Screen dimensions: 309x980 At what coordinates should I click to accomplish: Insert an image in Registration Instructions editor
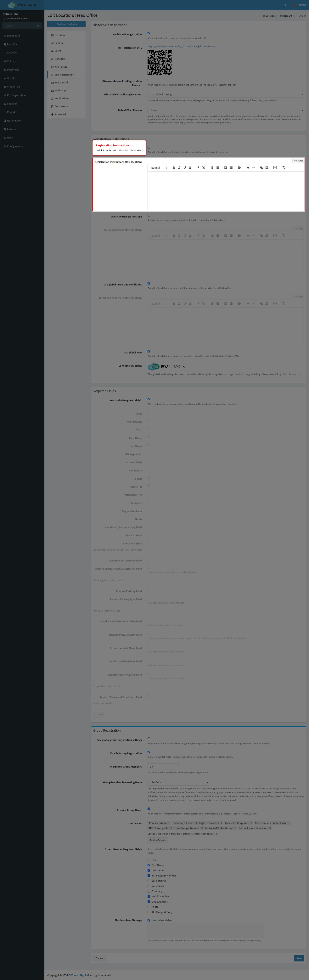267,168
